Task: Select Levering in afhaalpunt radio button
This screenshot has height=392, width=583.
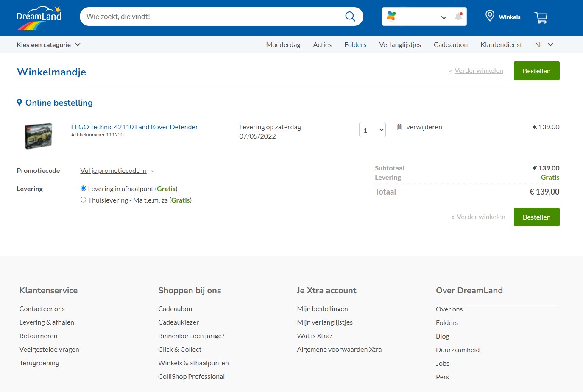Action: [x=83, y=188]
